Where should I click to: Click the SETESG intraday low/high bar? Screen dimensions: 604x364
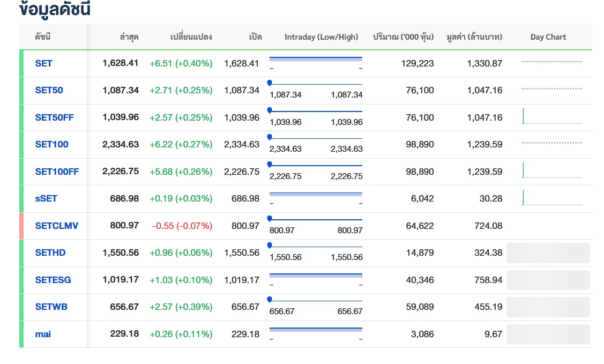point(316,276)
